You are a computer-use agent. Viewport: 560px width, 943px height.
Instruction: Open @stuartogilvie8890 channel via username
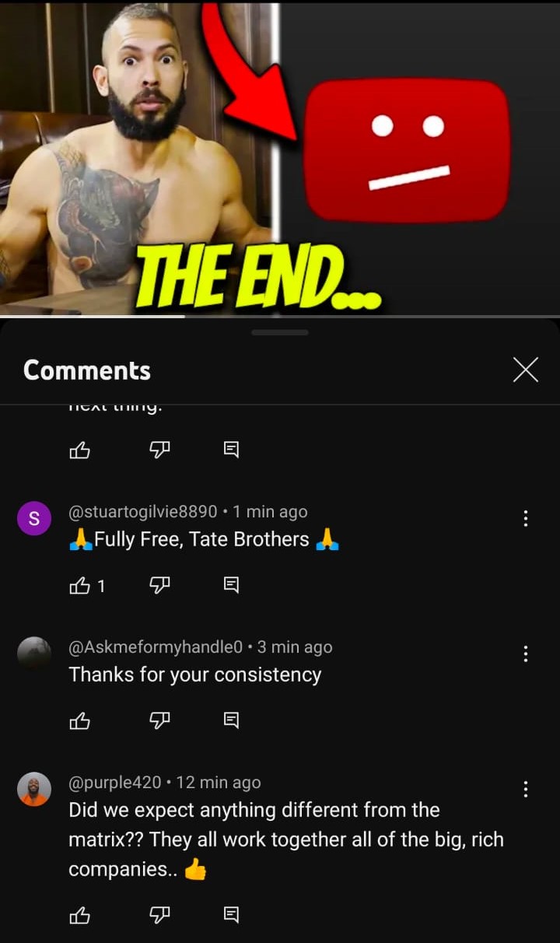pyautogui.click(x=143, y=512)
